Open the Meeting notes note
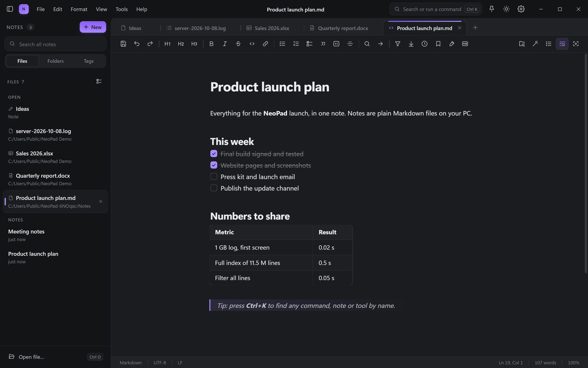The width and height of the screenshot is (588, 368). pyautogui.click(x=55, y=235)
